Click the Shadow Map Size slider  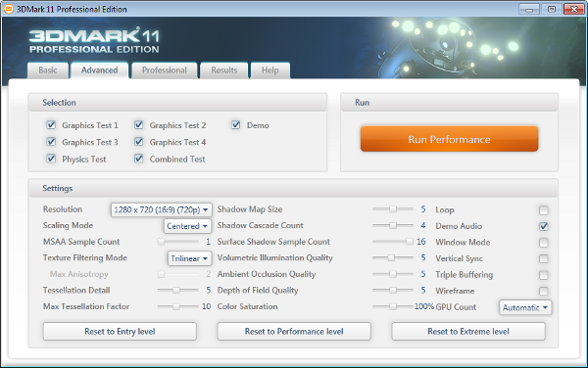click(x=393, y=209)
